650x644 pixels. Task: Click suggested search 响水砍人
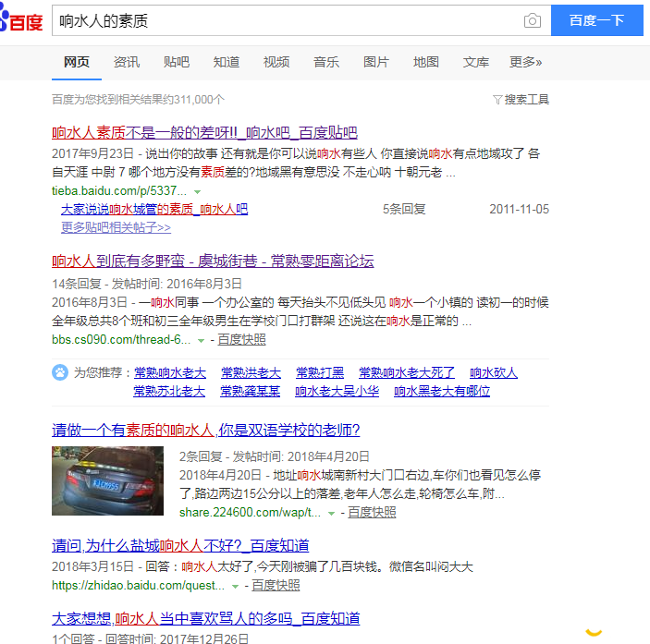click(x=494, y=372)
